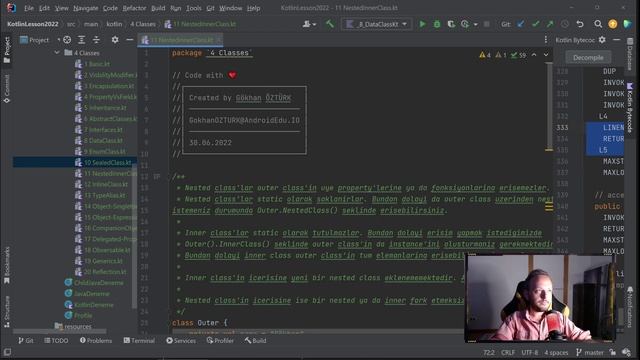Open the Refactor menu
The height and width of the screenshot is (360, 640).
(x=134, y=8)
